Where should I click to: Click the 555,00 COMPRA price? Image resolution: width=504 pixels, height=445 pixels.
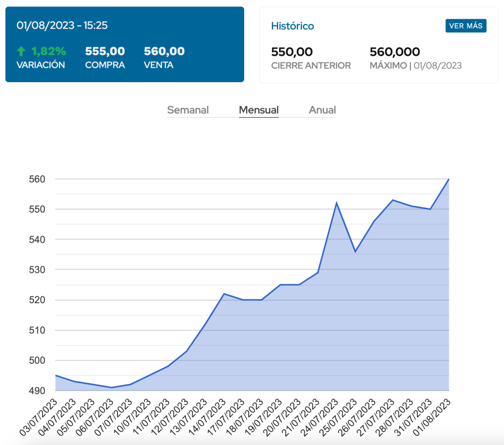click(105, 51)
